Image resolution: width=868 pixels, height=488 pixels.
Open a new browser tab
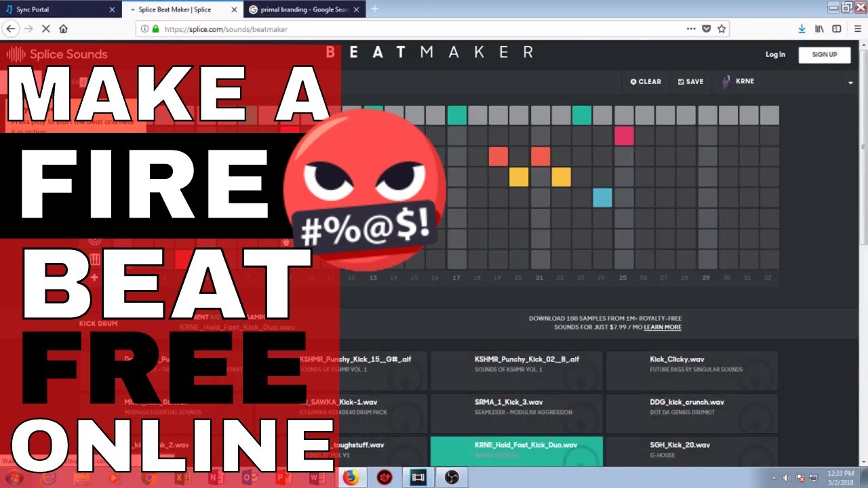coord(374,9)
